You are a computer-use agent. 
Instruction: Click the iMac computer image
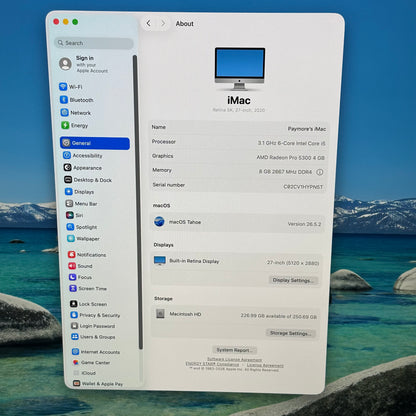(240, 69)
